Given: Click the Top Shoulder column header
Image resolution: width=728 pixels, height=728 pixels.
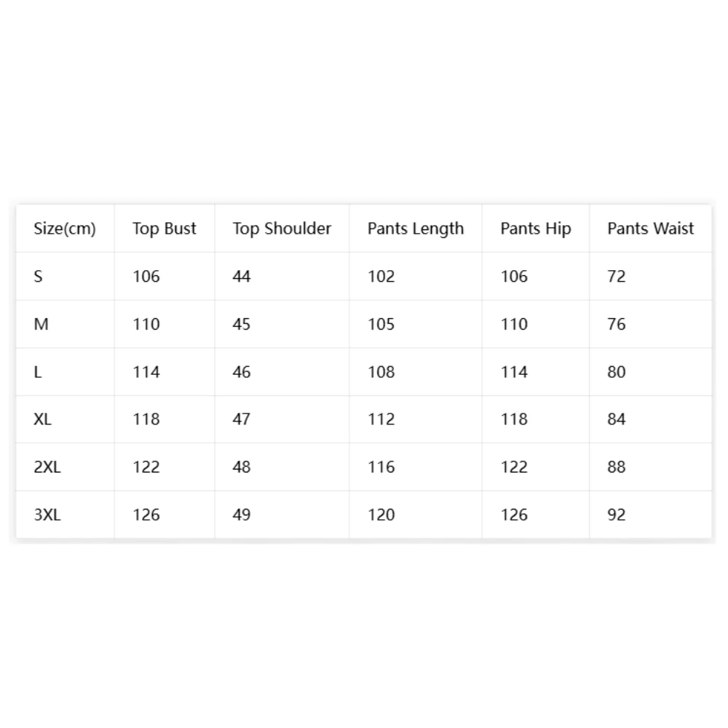Looking at the screenshot, I should (282, 229).
